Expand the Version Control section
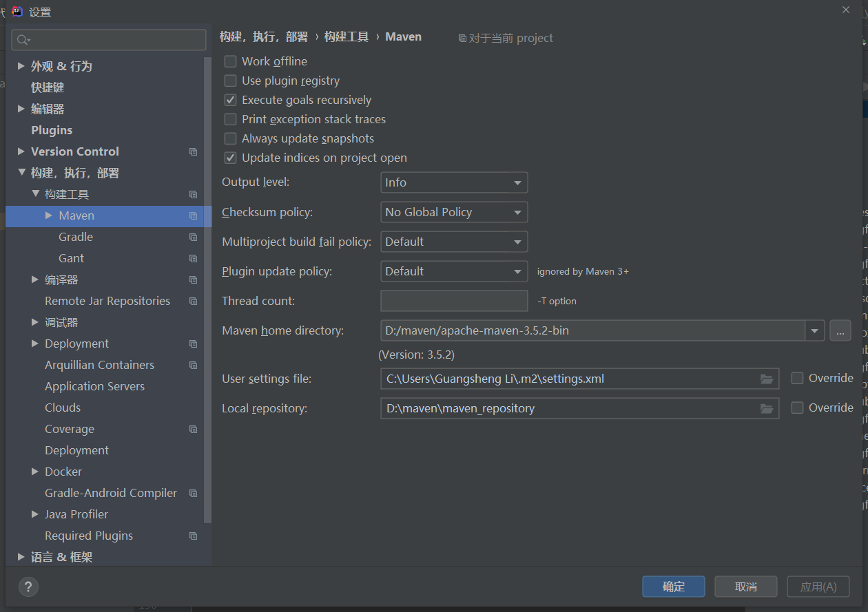 (21, 151)
